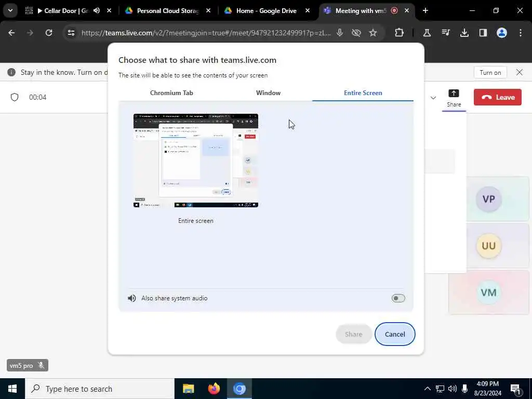Image resolution: width=532 pixels, height=399 pixels.
Task: Bookmark this page with star icon
Action: click(373, 33)
